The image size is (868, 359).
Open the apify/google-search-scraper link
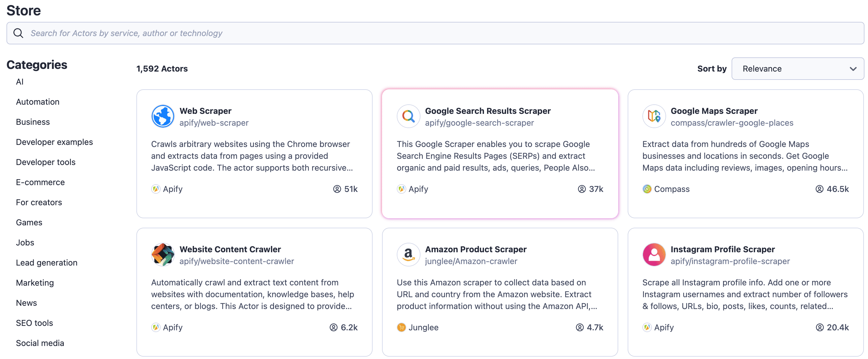click(479, 123)
